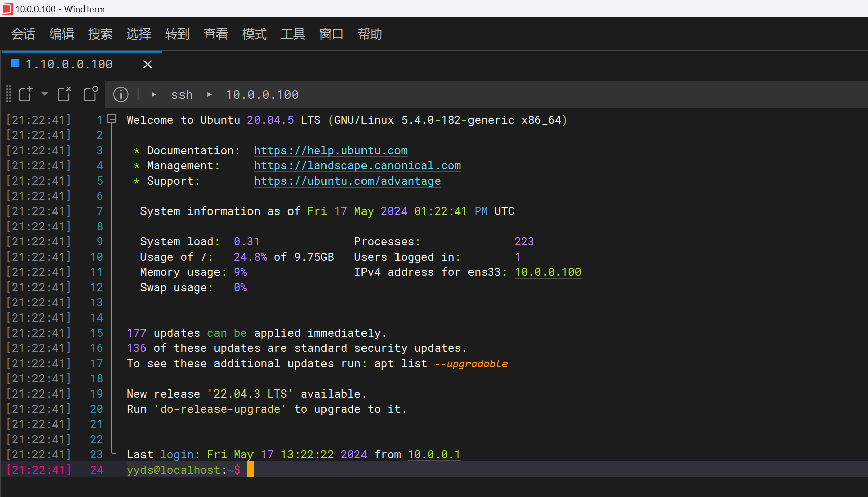Click the new session icon with plus

[x=26, y=94]
